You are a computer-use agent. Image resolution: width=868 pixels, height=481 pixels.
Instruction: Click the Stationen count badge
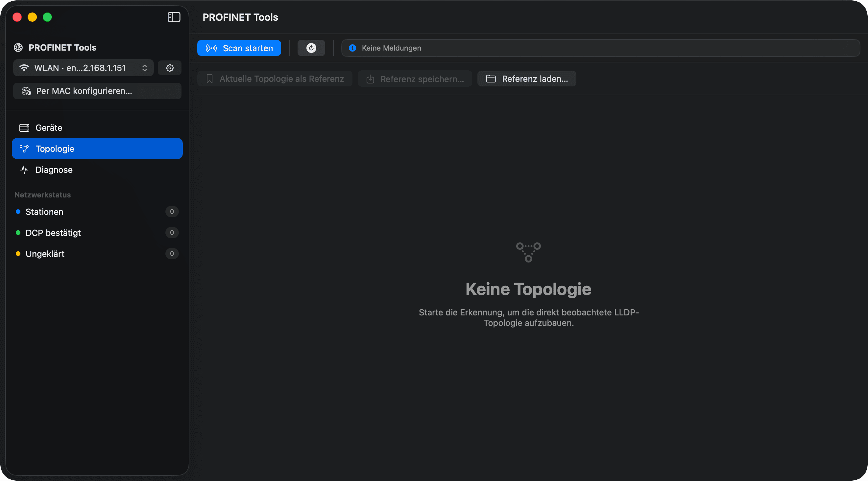[172, 212]
